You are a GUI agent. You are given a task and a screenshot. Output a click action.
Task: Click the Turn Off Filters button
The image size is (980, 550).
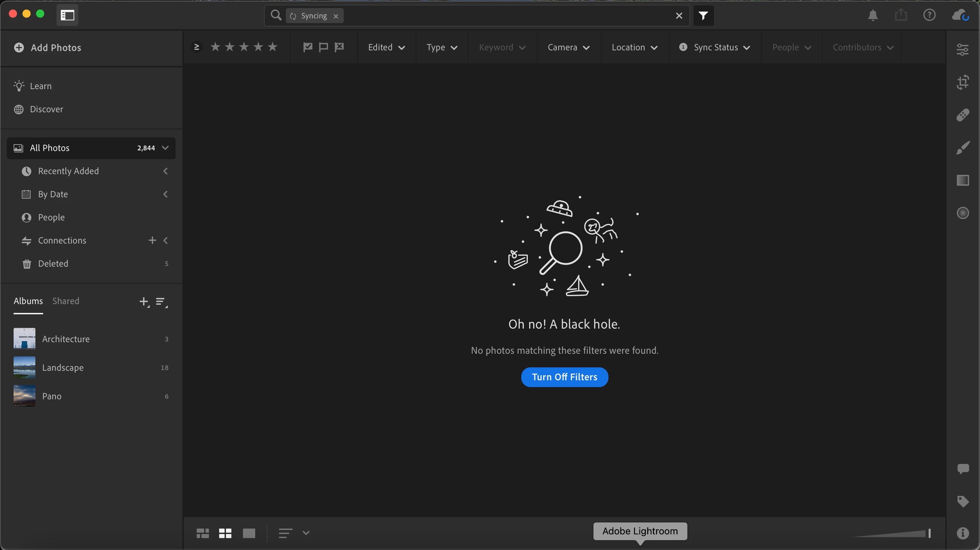[x=564, y=377]
